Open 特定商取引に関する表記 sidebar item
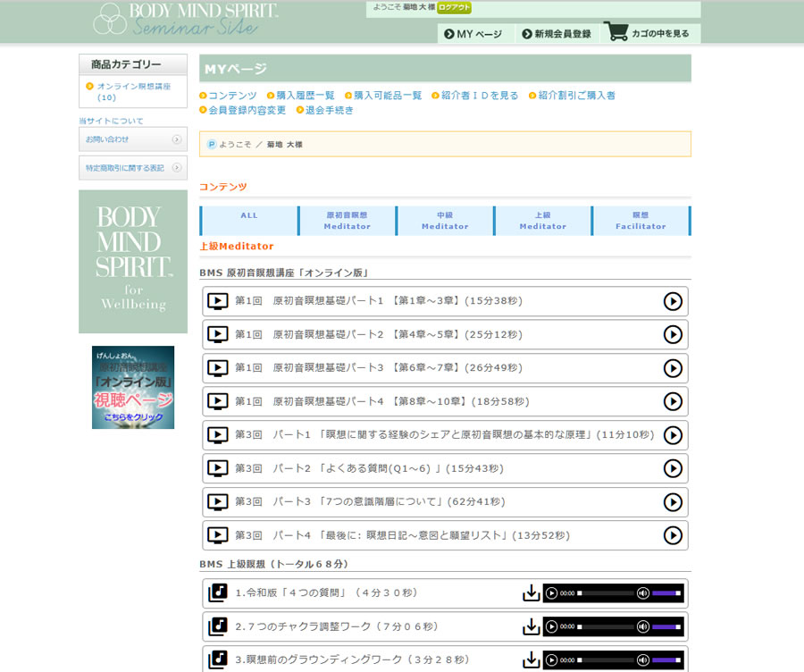 [132, 168]
